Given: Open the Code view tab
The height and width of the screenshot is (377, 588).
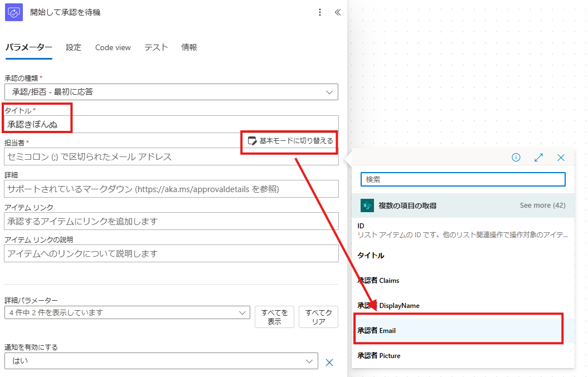Looking at the screenshot, I should 113,47.
